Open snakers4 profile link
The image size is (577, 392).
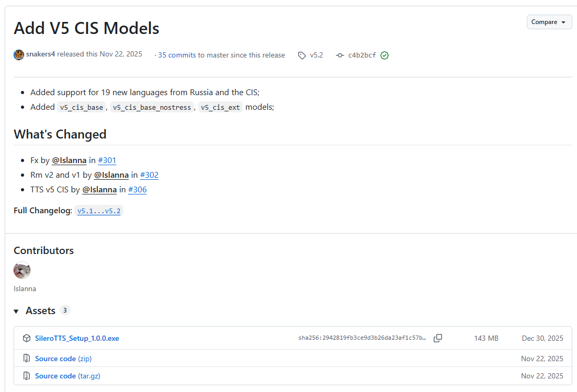[x=40, y=54]
